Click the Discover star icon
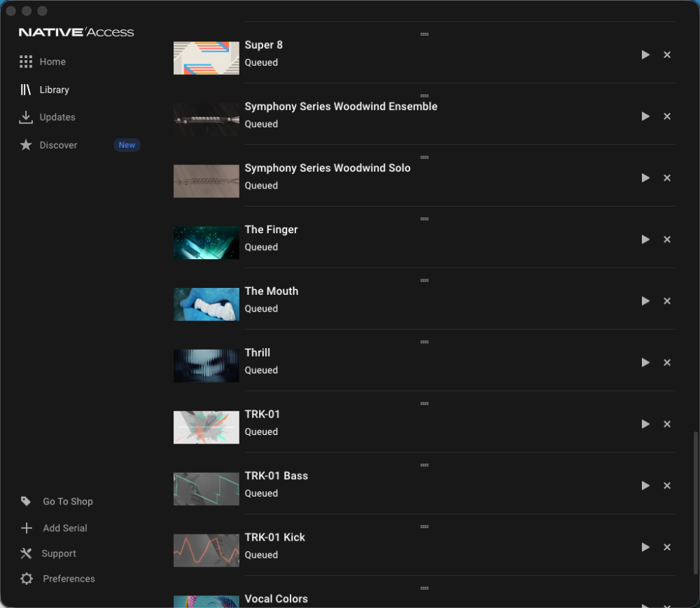The height and width of the screenshot is (608, 700). pyautogui.click(x=26, y=145)
